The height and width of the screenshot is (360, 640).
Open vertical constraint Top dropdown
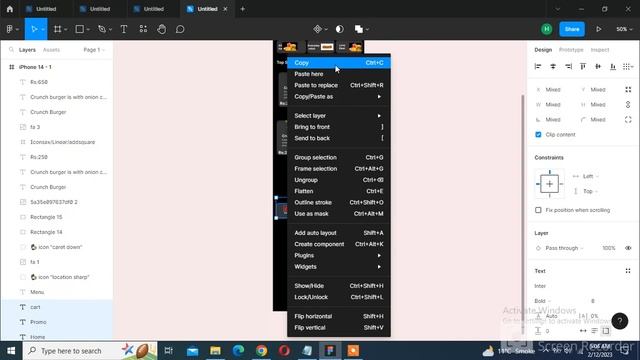tap(590, 191)
